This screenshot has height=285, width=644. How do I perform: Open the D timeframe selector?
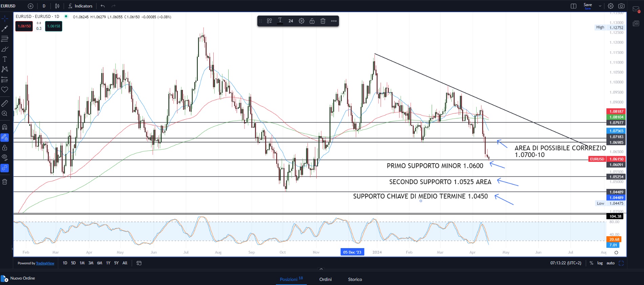(44, 6)
